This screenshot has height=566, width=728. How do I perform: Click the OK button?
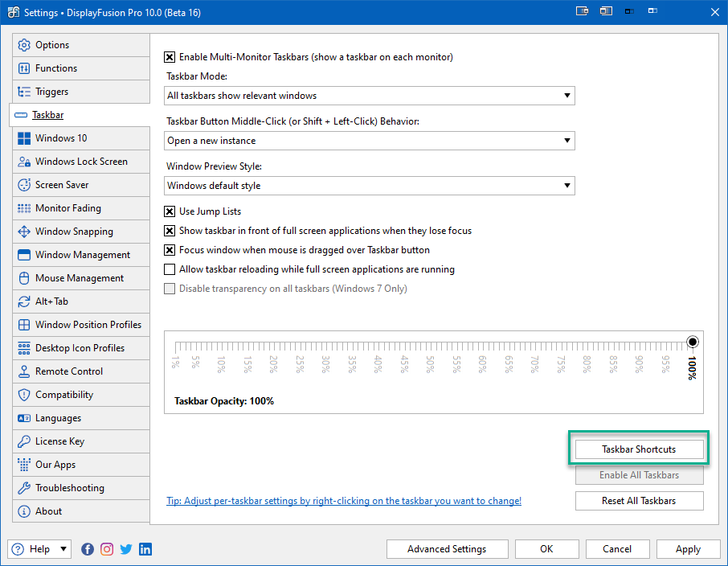tap(546, 549)
